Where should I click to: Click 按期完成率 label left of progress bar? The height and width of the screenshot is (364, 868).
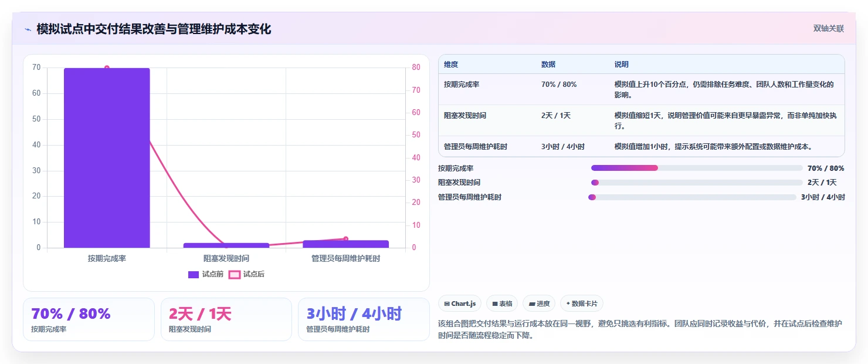456,168
